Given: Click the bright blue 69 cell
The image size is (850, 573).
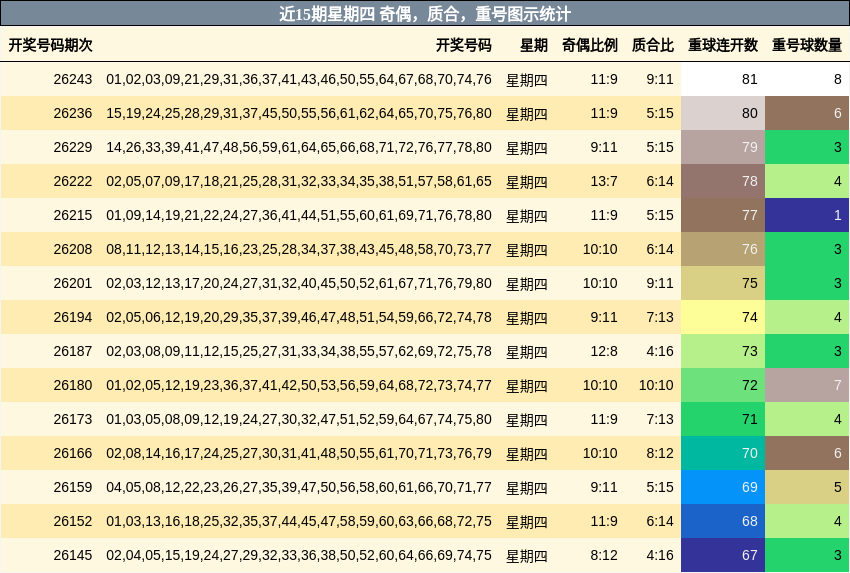Looking at the screenshot, I should (x=723, y=487).
